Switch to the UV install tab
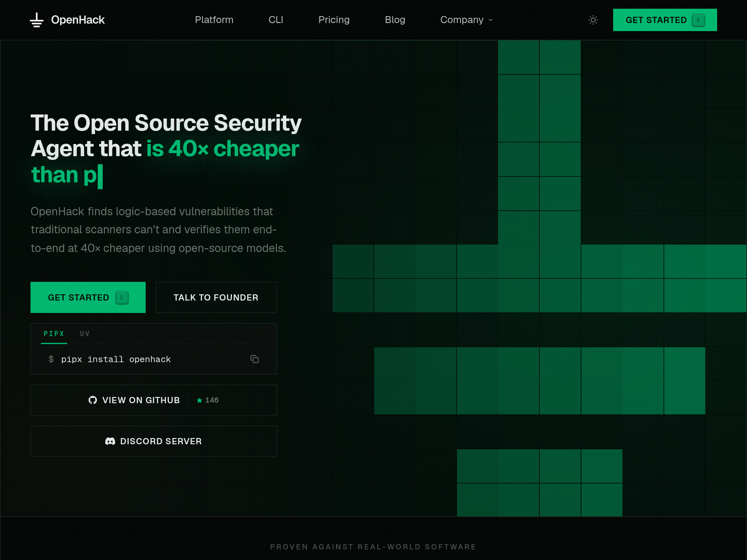The image size is (747, 560). pyautogui.click(x=85, y=334)
